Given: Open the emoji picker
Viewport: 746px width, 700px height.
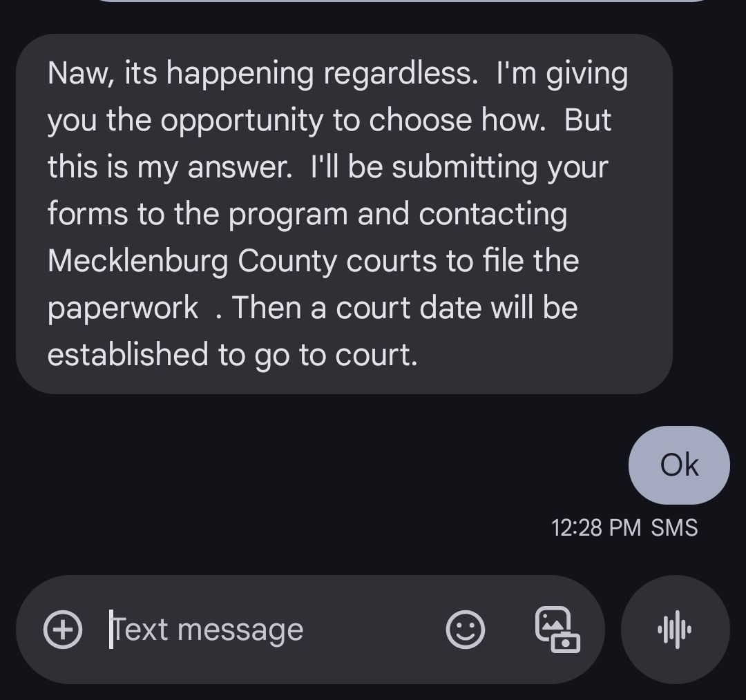Looking at the screenshot, I should click(466, 630).
